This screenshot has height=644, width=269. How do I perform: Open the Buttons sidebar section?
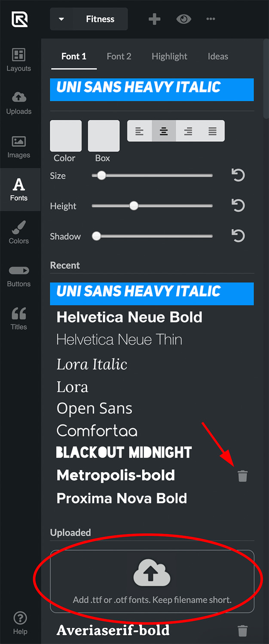(18, 275)
